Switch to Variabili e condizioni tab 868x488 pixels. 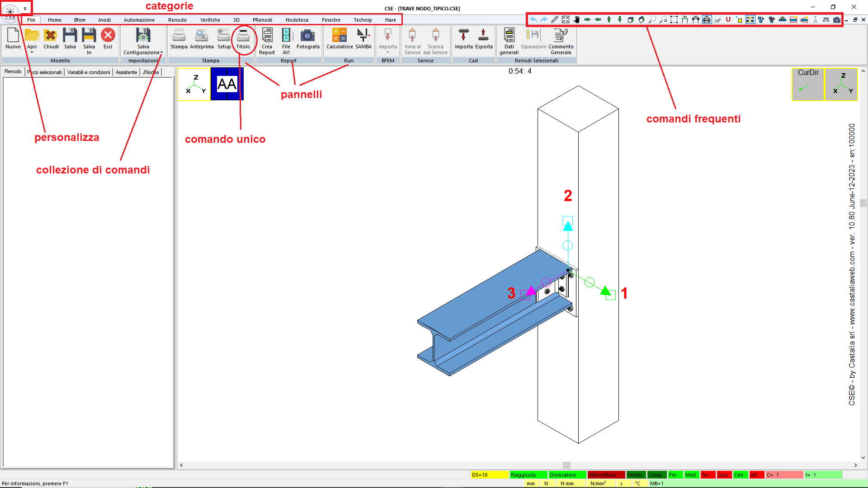pyautogui.click(x=89, y=72)
